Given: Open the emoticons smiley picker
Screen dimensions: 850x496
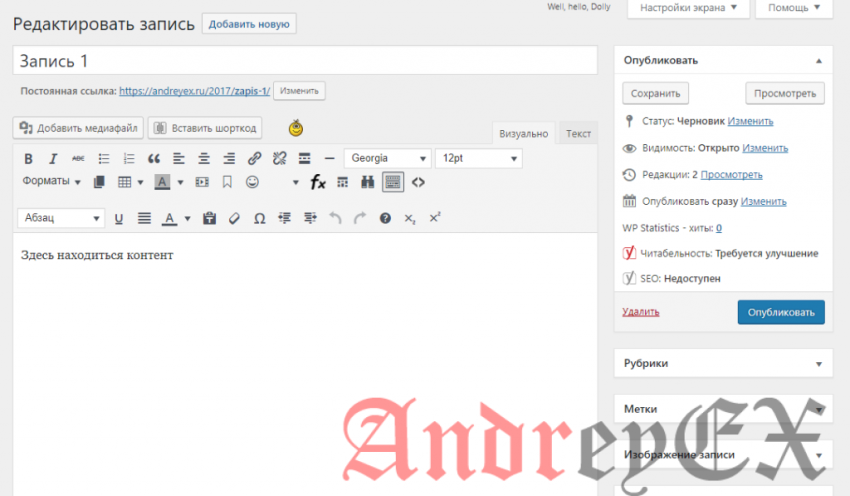Looking at the screenshot, I should click(252, 182).
